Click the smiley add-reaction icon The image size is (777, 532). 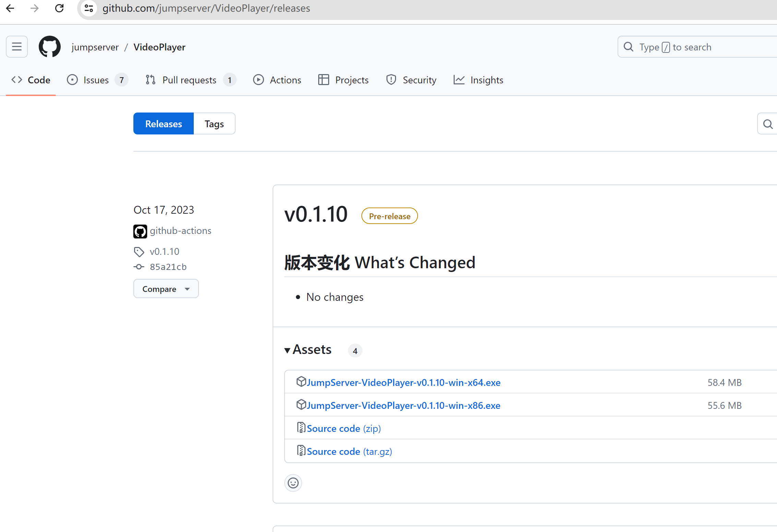293,483
